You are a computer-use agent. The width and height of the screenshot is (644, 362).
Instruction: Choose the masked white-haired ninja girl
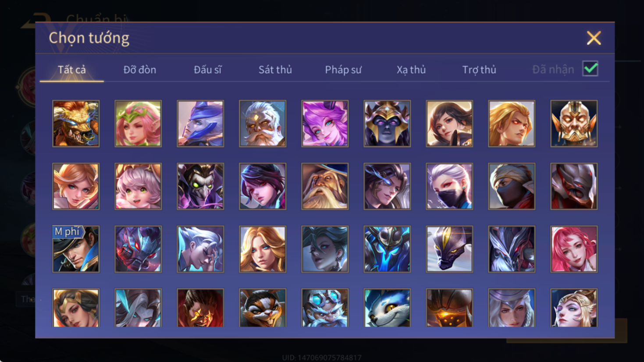(x=449, y=186)
